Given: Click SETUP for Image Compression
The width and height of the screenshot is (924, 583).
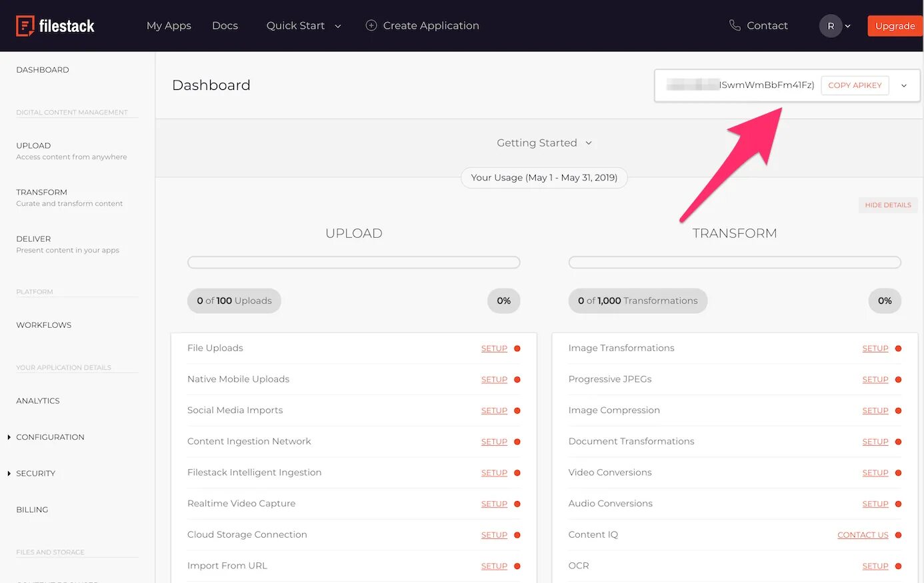Looking at the screenshot, I should click(x=875, y=410).
